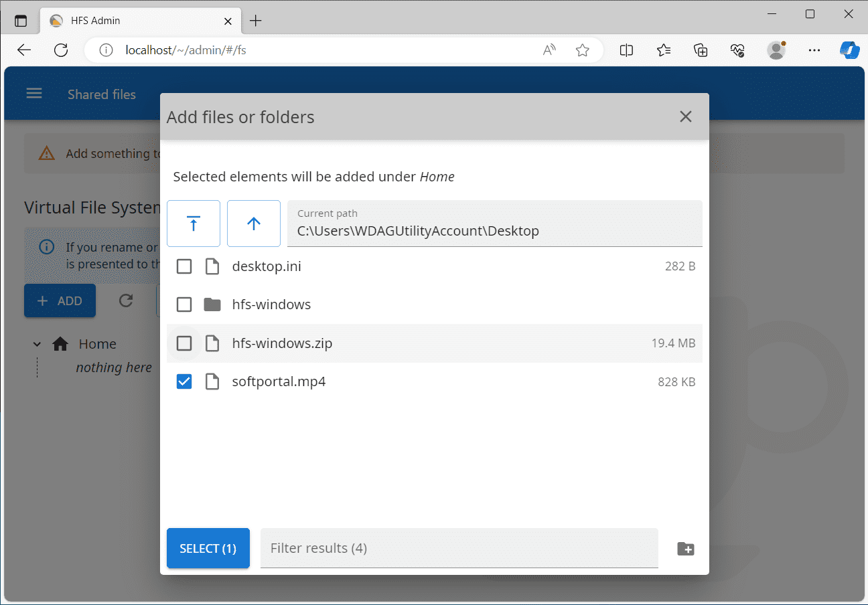Click the Filter results input field

click(x=459, y=549)
